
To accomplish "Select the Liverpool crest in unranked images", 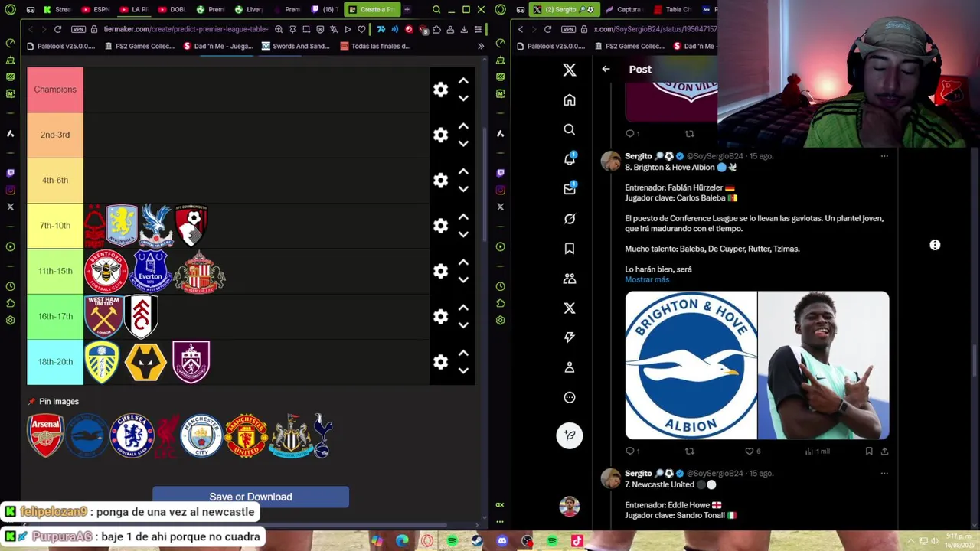I will point(167,435).
